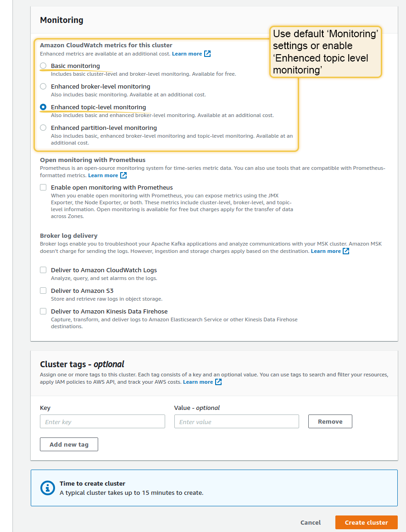The width and height of the screenshot is (406, 532).
Task: Click the tag Key input field
Action: point(102,422)
